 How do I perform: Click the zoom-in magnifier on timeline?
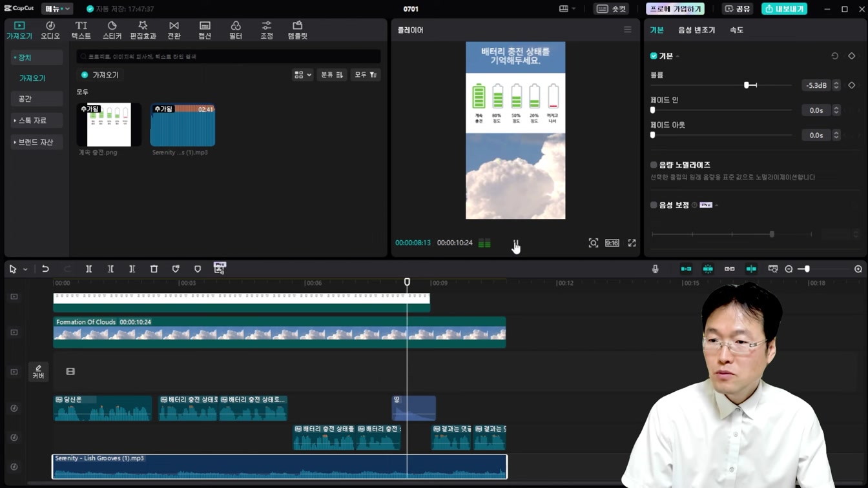coord(858,269)
